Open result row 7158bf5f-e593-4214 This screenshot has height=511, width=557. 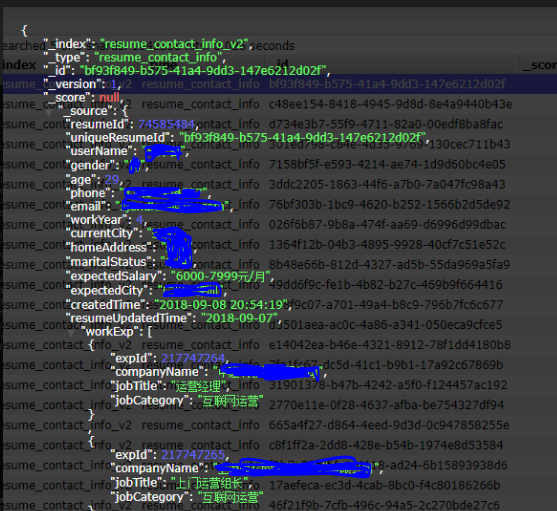pos(280,164)
